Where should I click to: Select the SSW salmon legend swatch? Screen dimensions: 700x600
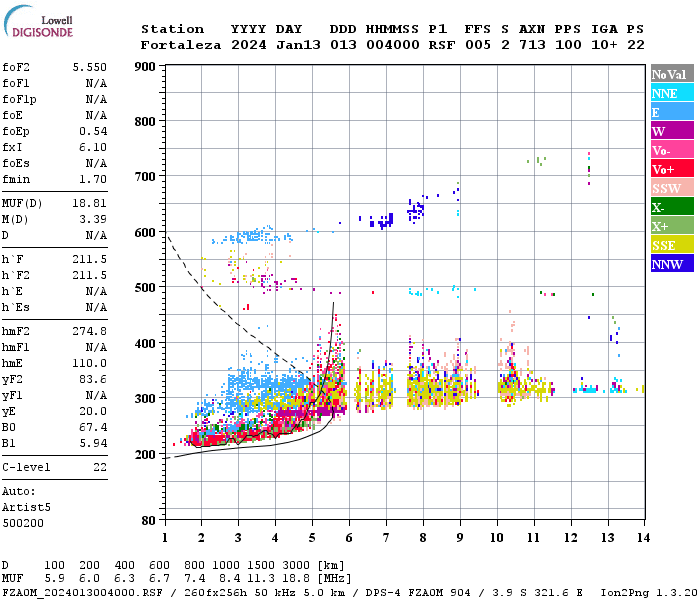(672, 188)
